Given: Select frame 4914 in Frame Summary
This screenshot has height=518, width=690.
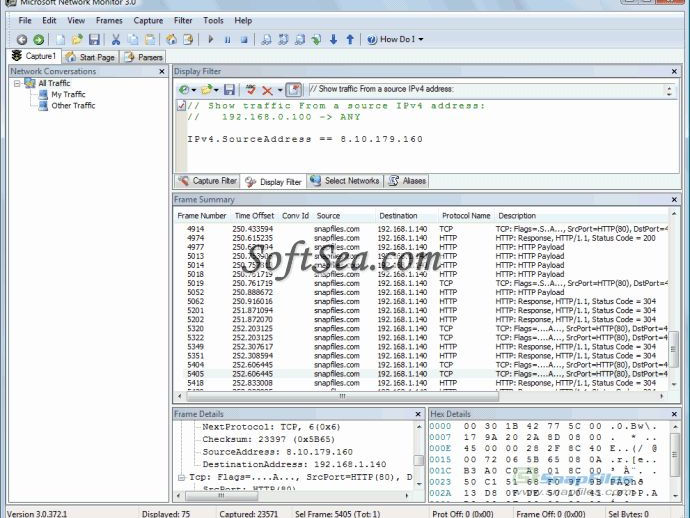Looking at the screenshot, I should tap(422, 229).
